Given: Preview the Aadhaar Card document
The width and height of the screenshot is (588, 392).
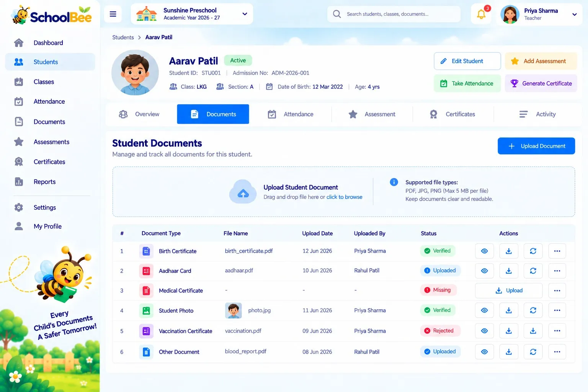Looking at the screenshot, I should (x=484, y=271).
